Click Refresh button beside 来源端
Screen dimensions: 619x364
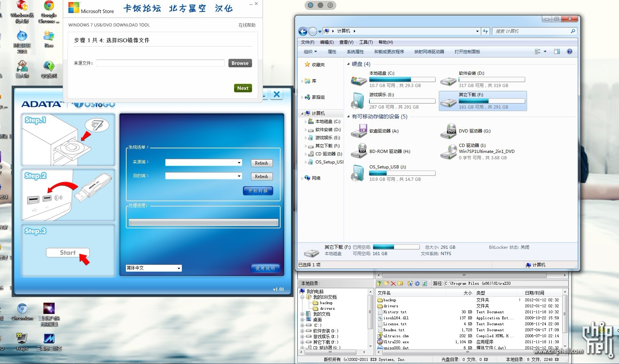tap(262, 163)
